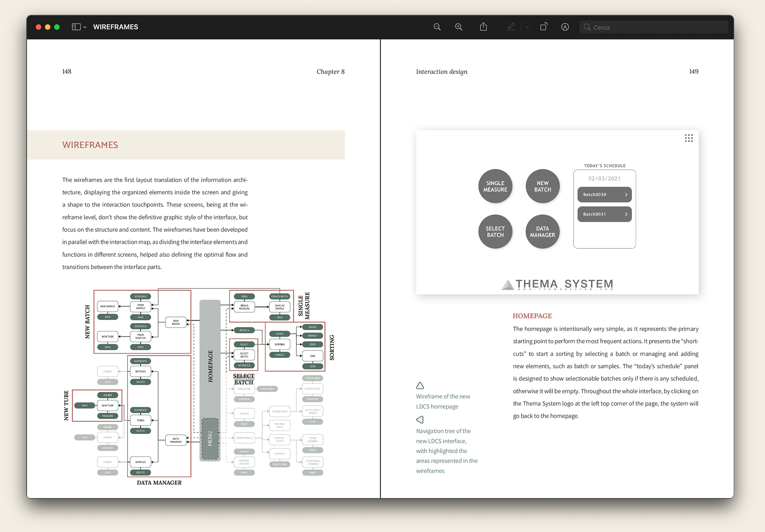765x532 pixels.
Task: Click the TODAY'S SCHEDULE heading
Action: (x=604, y=166)
